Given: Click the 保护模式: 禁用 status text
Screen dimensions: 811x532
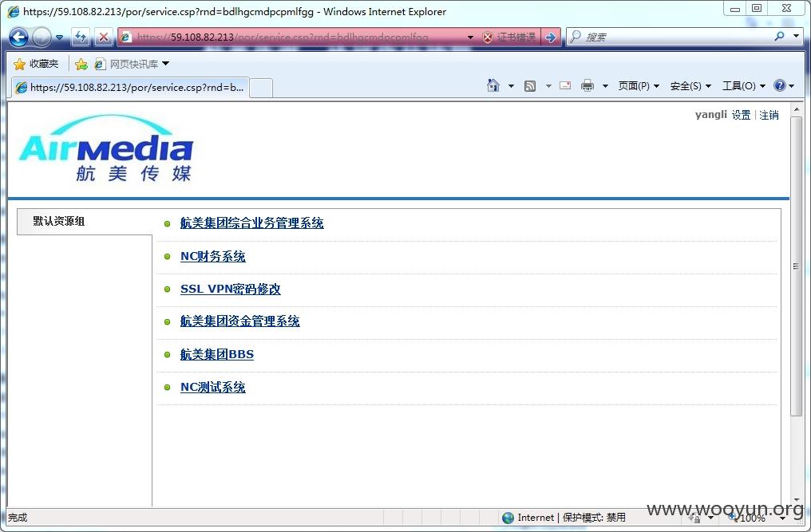Looking at the screenshot, I should coord(594,518).
